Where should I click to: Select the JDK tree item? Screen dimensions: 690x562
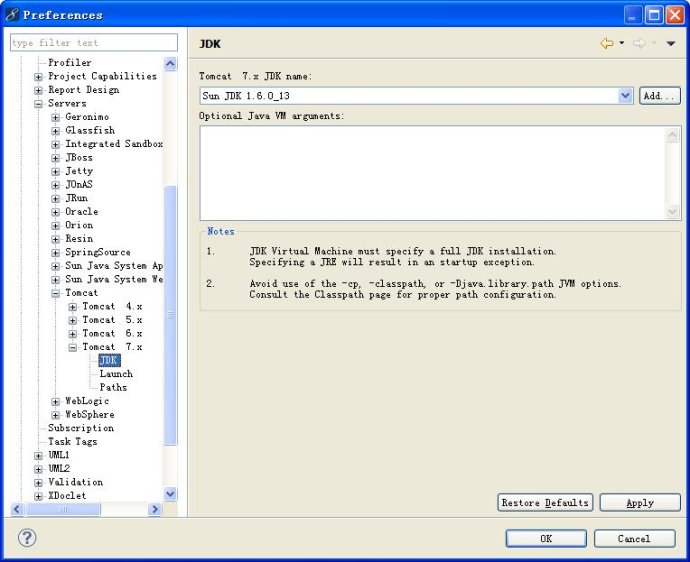(109, 360)
